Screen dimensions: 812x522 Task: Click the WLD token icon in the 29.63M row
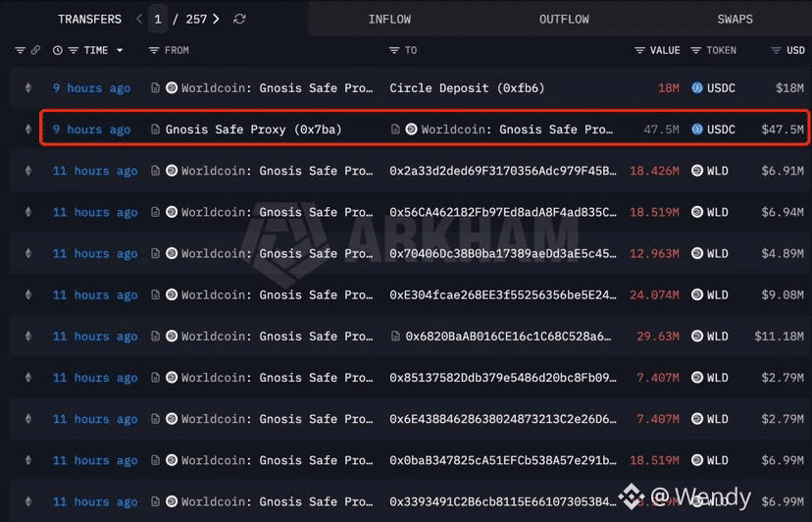pyautogui.click(x=697, y=337)
